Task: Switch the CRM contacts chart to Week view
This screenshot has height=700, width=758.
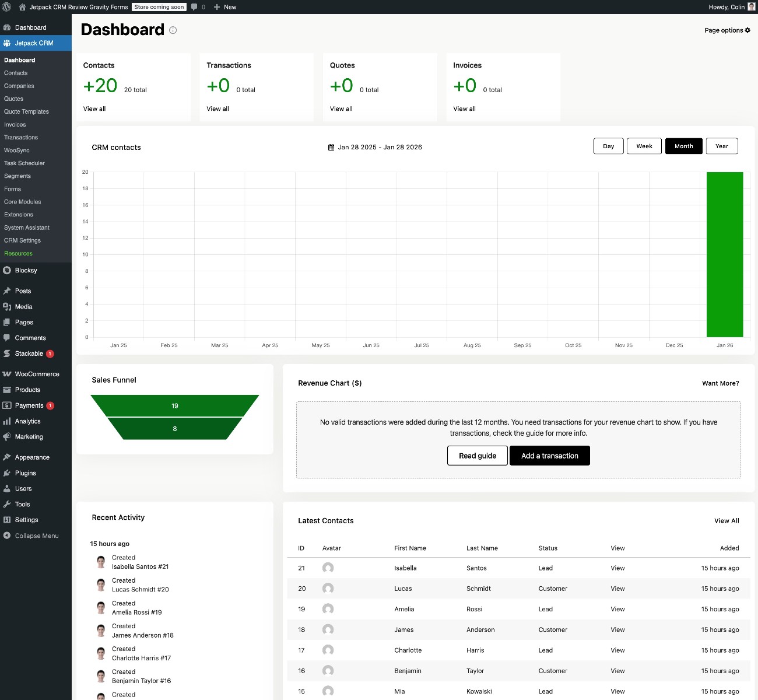Action: coord(644,146)
